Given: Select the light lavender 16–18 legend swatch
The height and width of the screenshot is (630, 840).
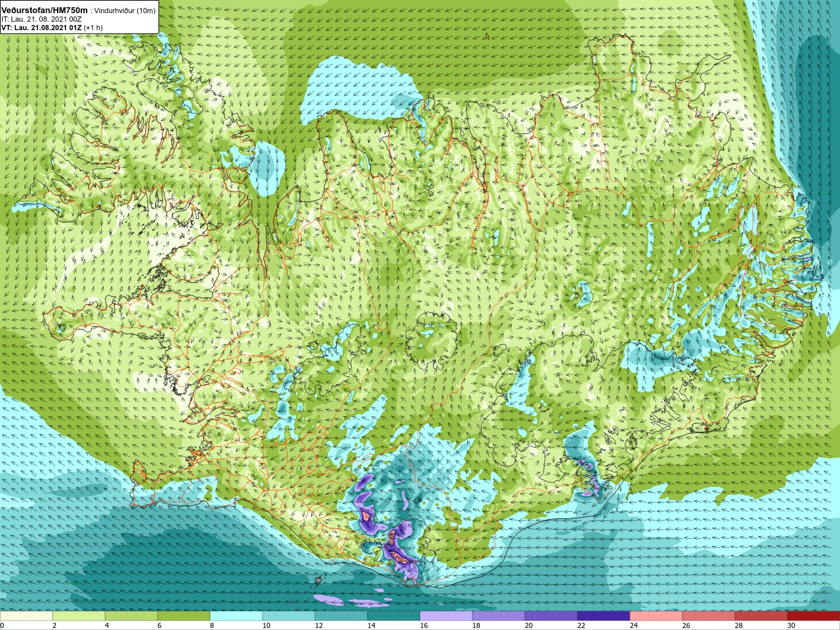Looking at the screenshot, I should point(446,616).
